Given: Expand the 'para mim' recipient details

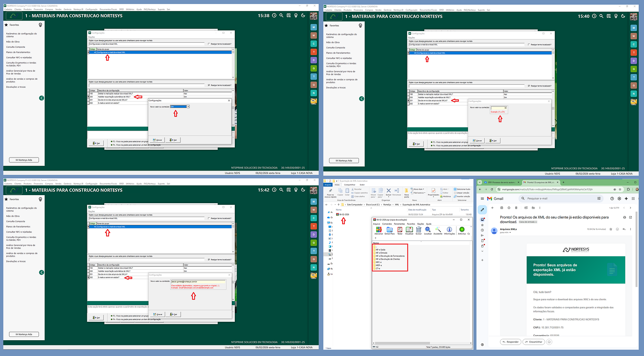Looking at the screenshot, I should [510, 232].
